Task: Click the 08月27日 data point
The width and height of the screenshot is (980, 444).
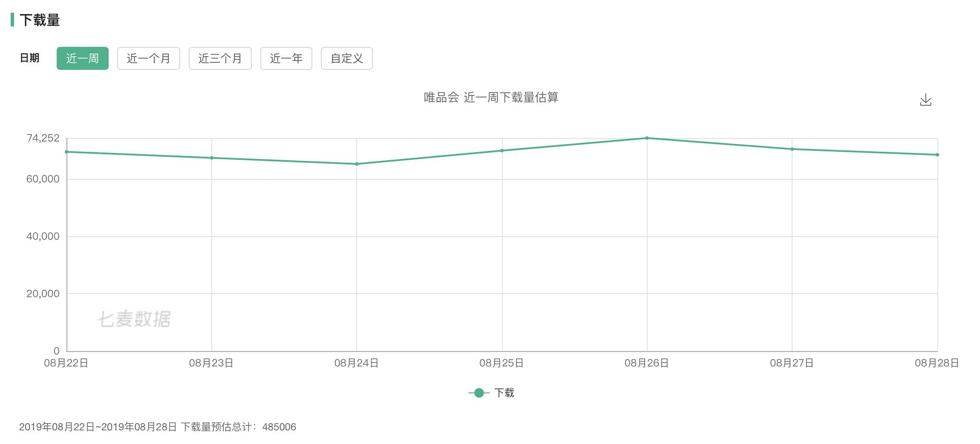Action: tap(792, 149)
